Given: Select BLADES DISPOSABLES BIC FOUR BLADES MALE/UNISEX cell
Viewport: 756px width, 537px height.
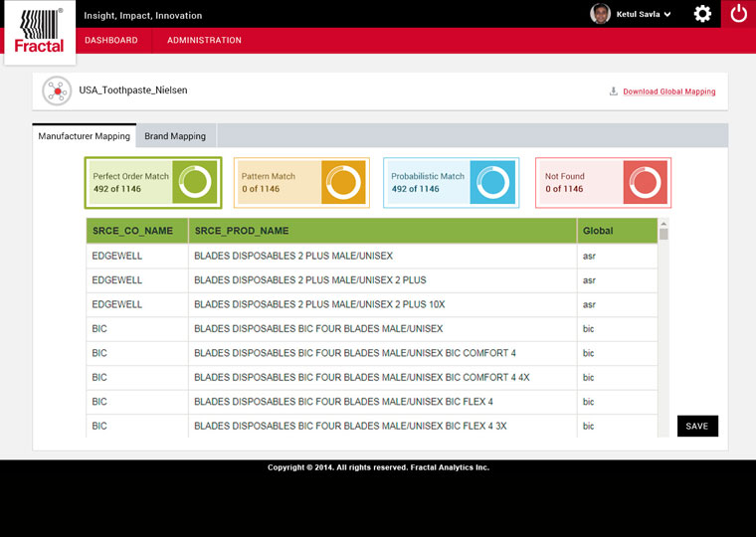Looking at the screenshot, I should click(x=383, y=329).
